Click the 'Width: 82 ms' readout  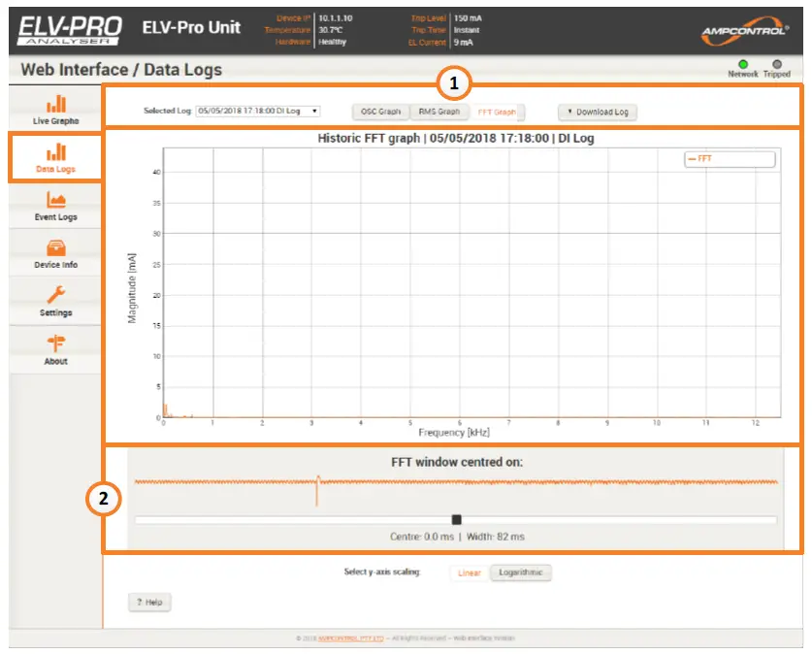pos(496,537)
